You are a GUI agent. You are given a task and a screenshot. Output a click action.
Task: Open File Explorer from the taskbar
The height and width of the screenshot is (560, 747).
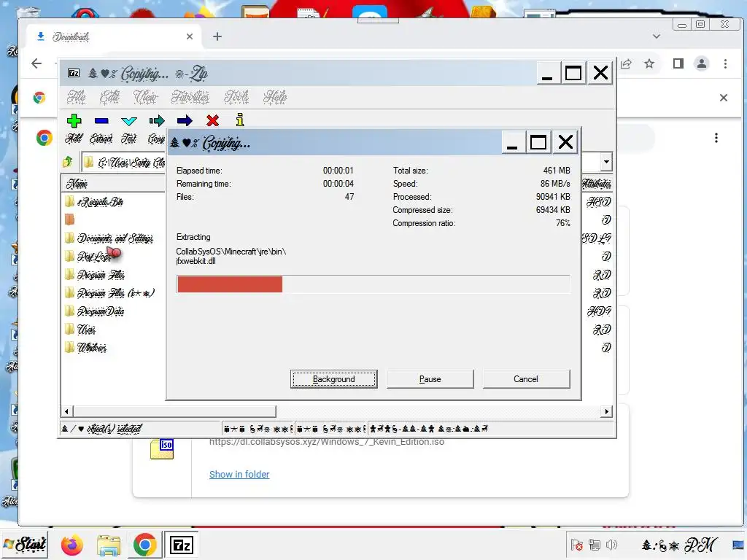tap(109, 545)
